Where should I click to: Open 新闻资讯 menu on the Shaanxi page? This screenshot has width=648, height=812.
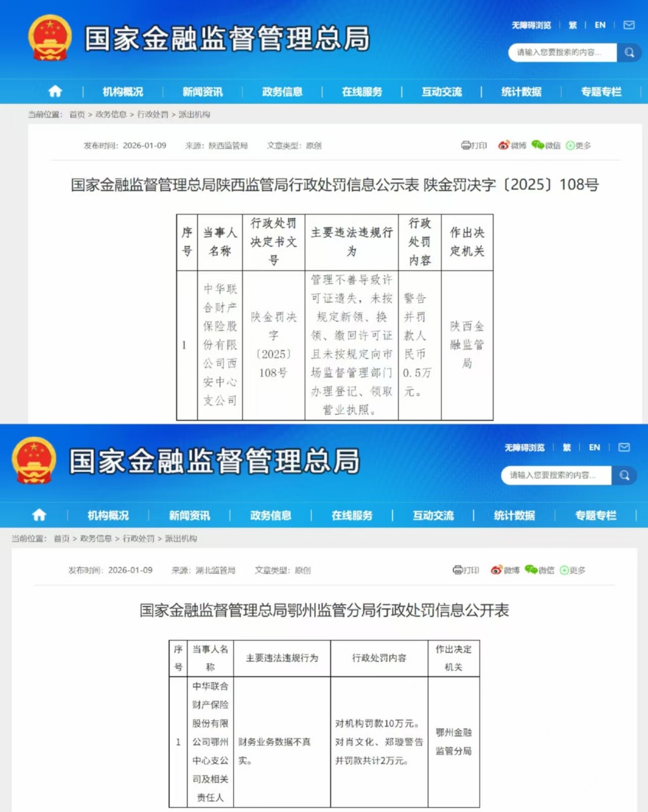pyautogui.click(x=203, y=92)
